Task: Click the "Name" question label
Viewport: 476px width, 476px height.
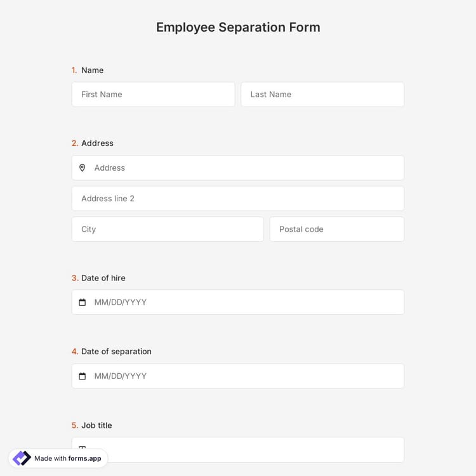Action: 92,70
